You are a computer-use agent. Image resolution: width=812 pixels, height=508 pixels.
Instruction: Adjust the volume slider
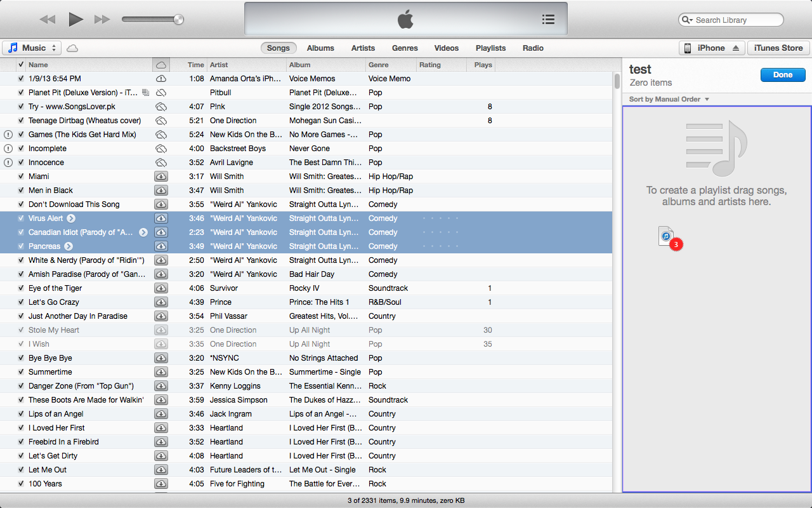tap(152, 19)
